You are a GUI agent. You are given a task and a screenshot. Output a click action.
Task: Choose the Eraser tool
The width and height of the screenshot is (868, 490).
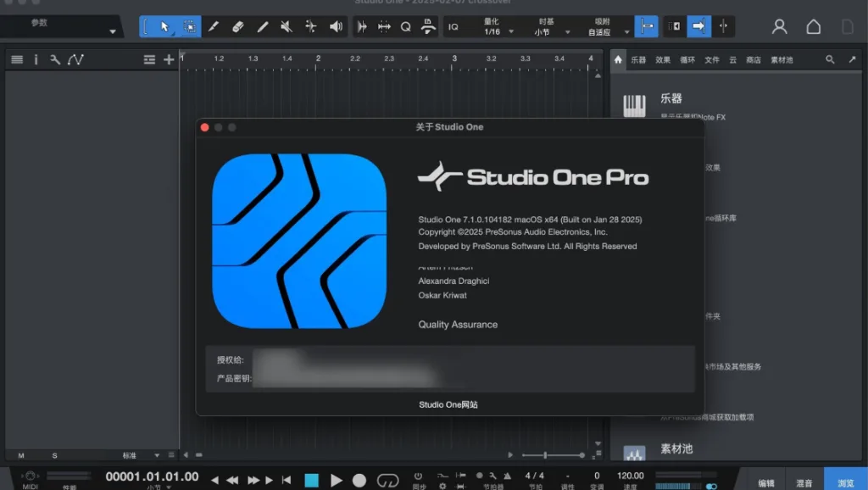click(238, 27)
